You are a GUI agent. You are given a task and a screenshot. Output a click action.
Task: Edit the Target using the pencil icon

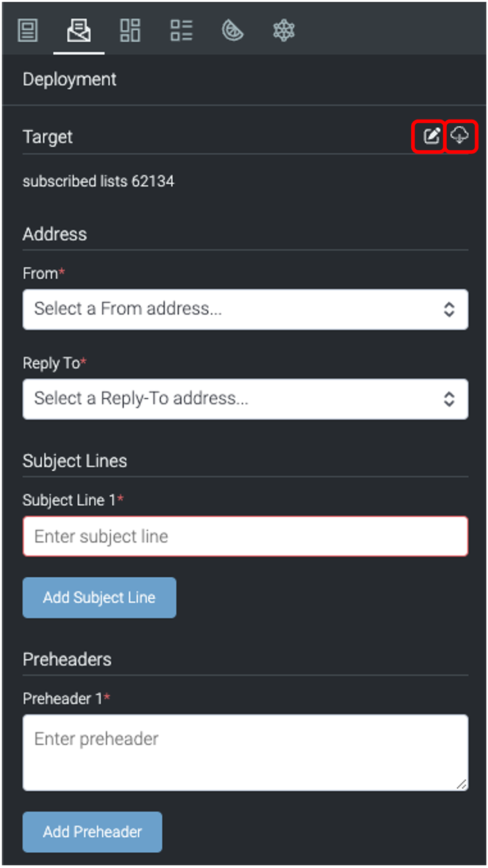tap(431, 136)
